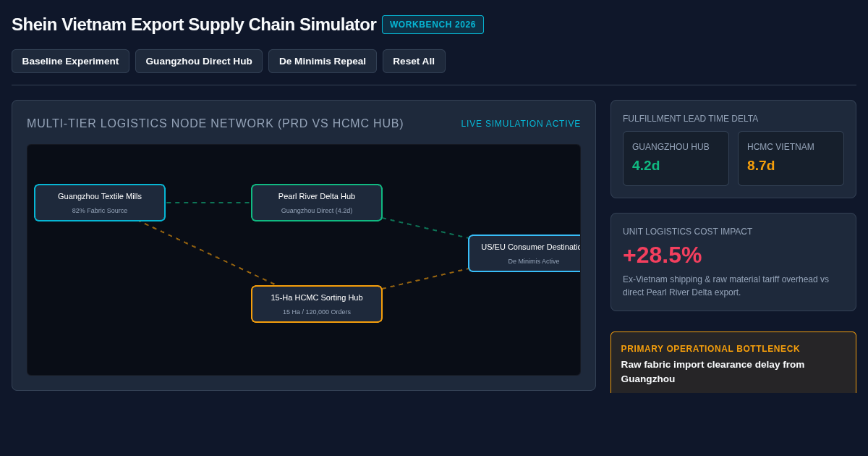The height and width of the screenshot is (456, 868).
Task: Click the +28.5% cost impact value
Action: (x=662, y=255)
